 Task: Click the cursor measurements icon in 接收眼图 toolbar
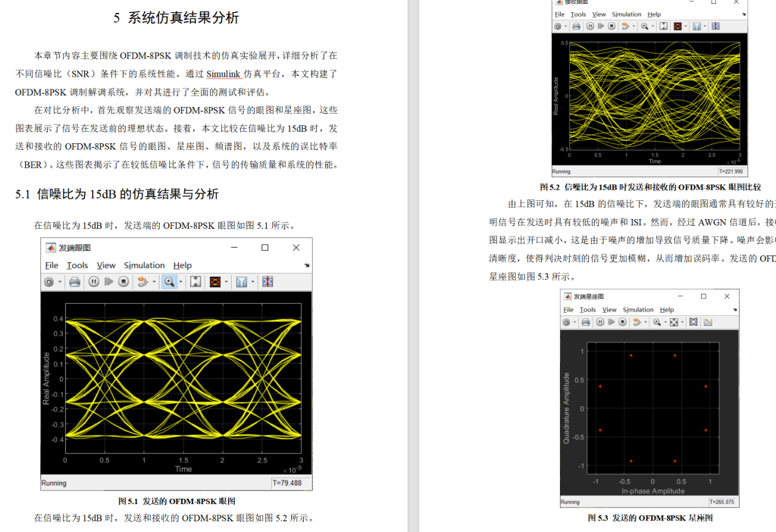pyautogui.click(x=715, y=27)
